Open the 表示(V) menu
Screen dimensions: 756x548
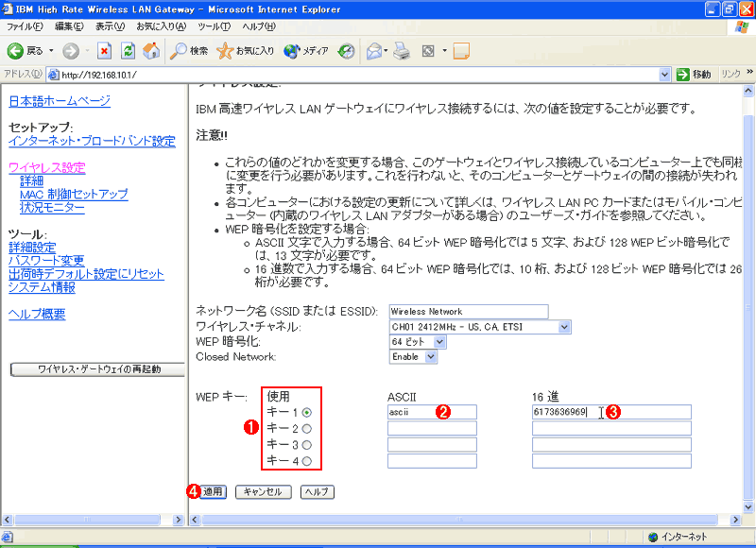coord(110,26)
